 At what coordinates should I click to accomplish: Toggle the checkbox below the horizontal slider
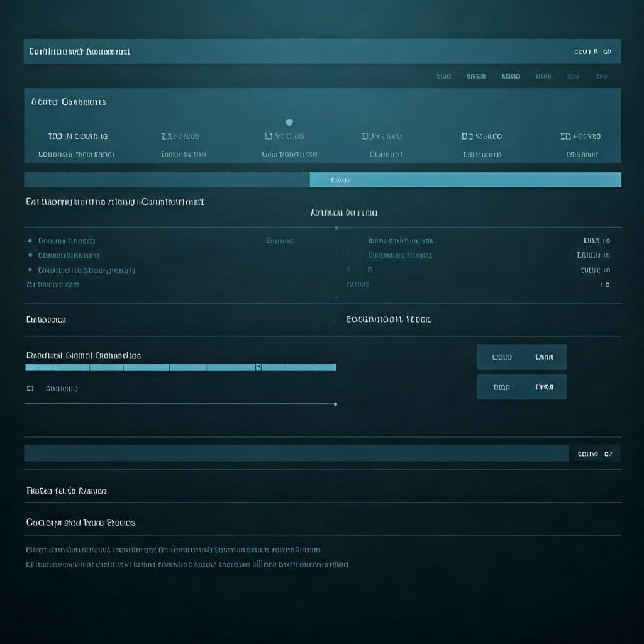click(30, 388)
